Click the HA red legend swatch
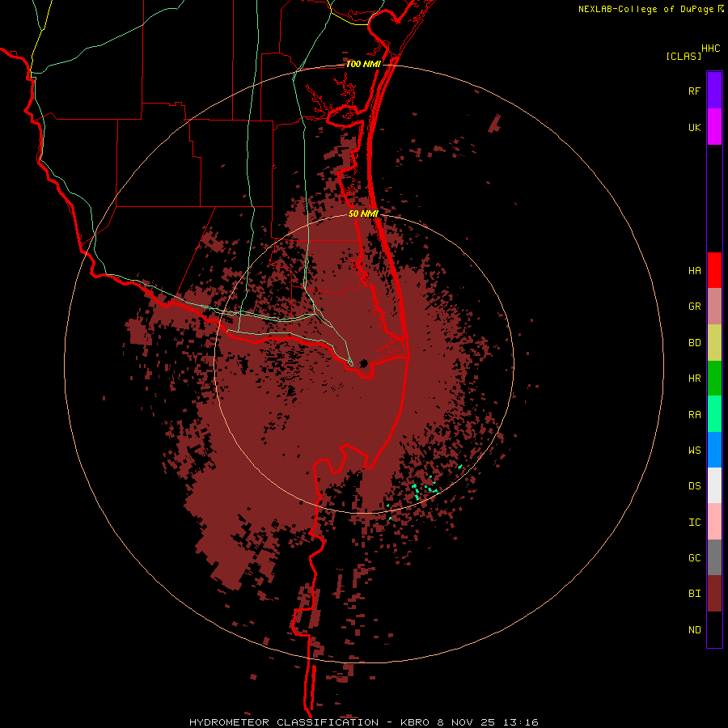The height and width of the screenshot is (728, 728). point(714,270)
